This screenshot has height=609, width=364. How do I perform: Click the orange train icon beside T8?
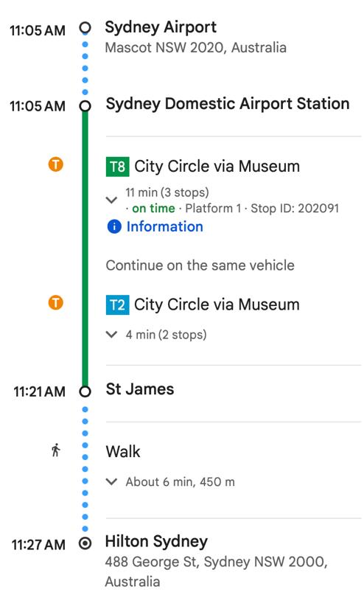[x=56, y=164]
